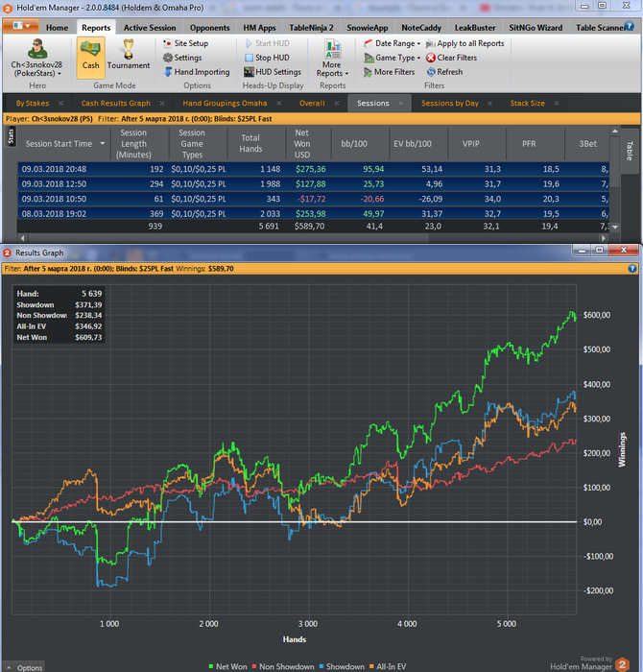Select session row 08.03.2018 19:02
Viewport: 643px width, 672px height.
(313, 213)
